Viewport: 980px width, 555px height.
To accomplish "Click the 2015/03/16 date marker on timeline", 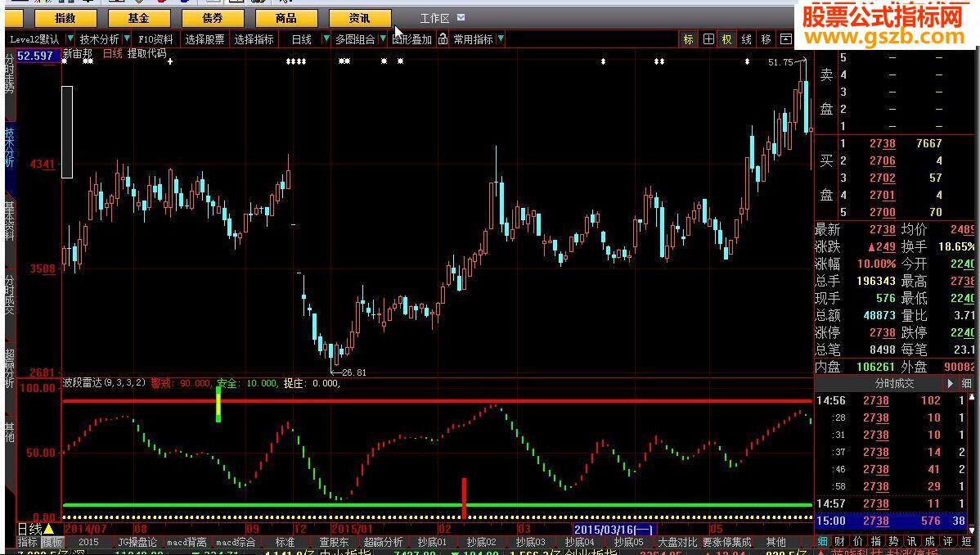I will click(613, 530).
